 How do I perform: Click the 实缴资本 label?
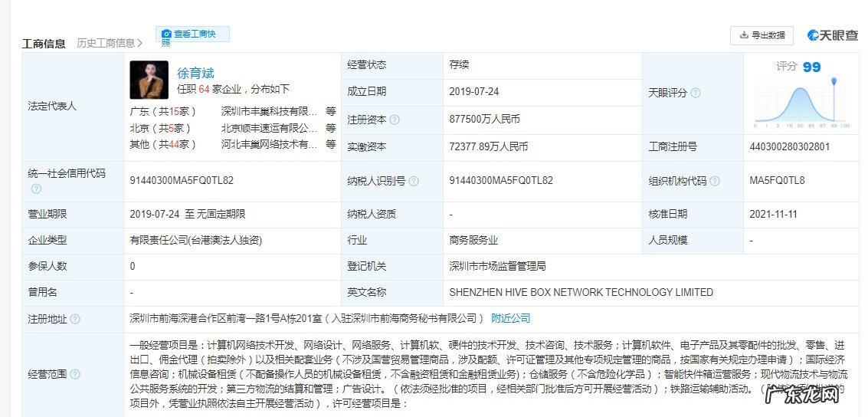[366, 147]
